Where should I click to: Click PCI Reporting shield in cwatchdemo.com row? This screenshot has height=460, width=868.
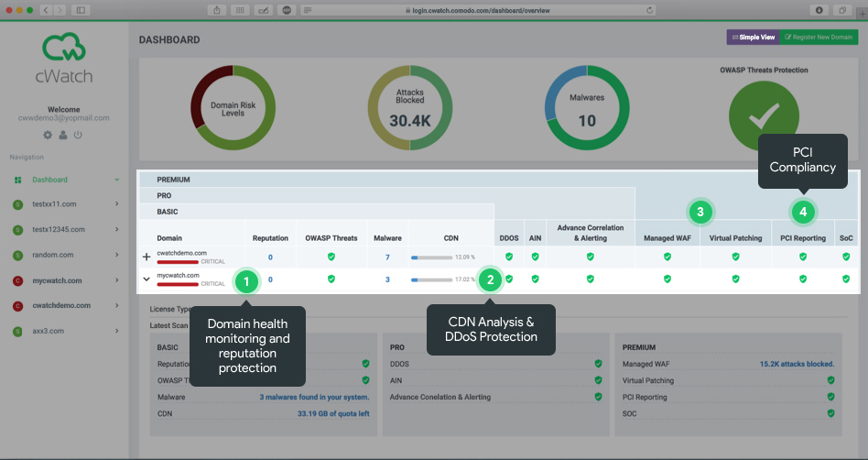(803, 257)
